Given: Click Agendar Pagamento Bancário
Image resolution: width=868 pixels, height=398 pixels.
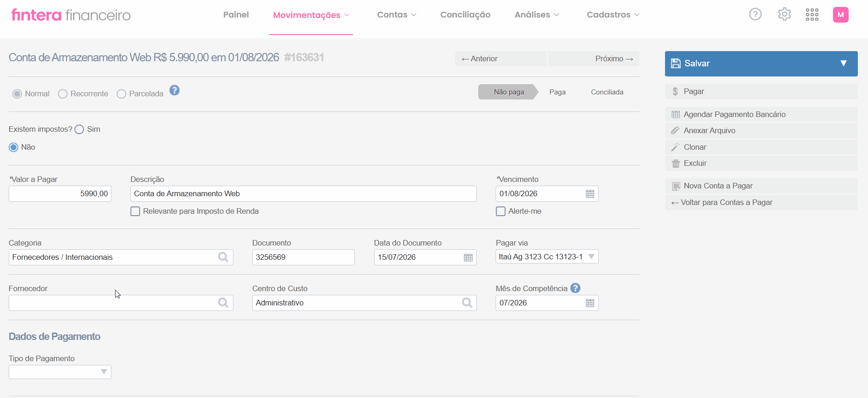Looking at the screenshot, I should (761, 114).
